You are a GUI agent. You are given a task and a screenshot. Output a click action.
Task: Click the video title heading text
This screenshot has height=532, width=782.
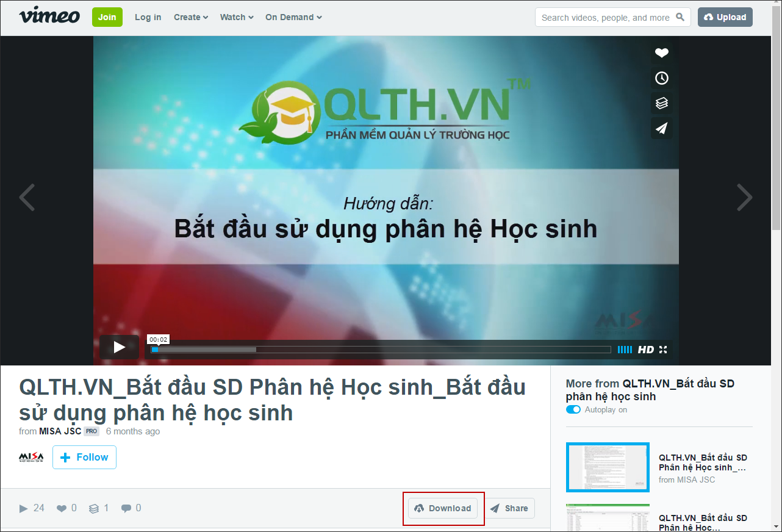pos(273,400)
